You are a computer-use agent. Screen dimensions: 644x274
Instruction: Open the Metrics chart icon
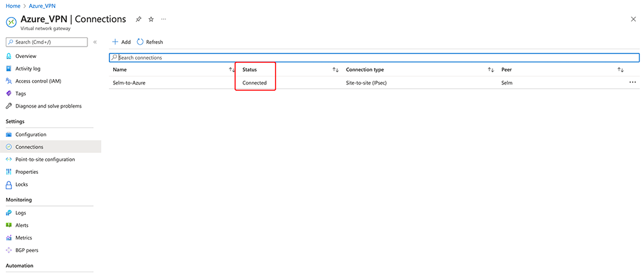[x=9, y=238]
